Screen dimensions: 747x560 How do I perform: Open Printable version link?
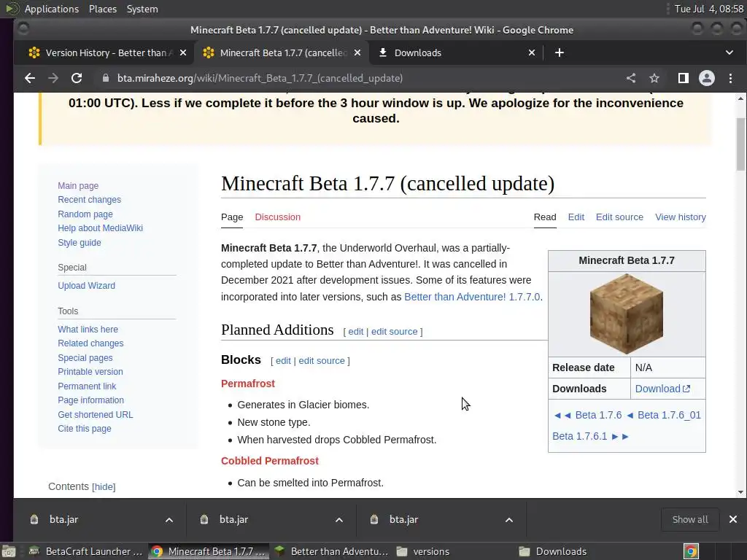pyautogui.click(x=90, y=372)
